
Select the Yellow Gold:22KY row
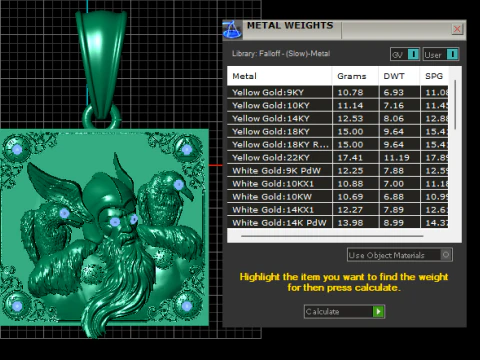pyautogui.click(x=338, y=157)
